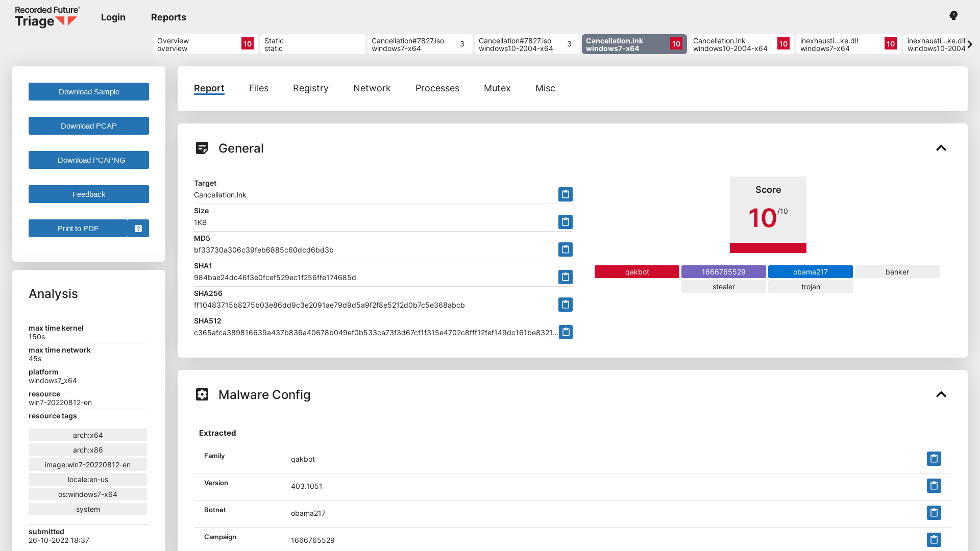Copy the Botnet value obama217
Image resolution: width=980 pixels, height=551 pixels.
tap(934, 513)
